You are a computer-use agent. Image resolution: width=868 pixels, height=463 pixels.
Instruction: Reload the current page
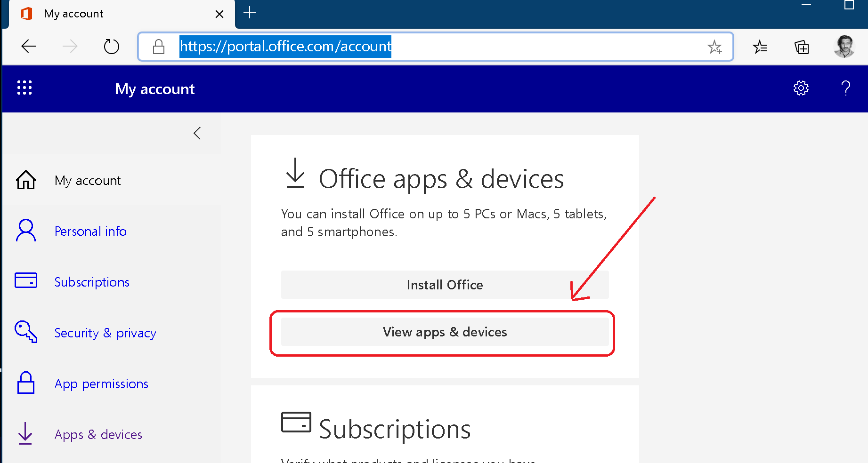111,46
